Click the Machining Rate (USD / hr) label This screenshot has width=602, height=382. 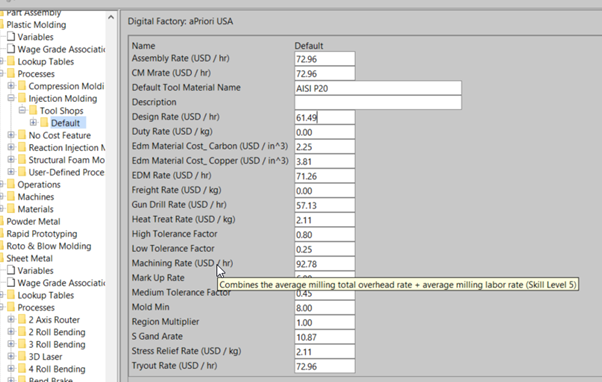[182, 263]
